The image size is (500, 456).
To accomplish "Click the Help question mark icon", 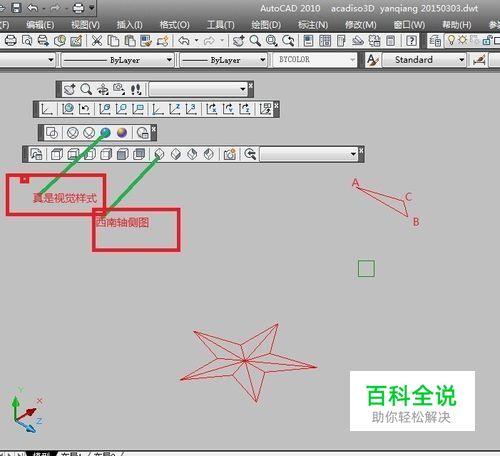I will [412, 41].
